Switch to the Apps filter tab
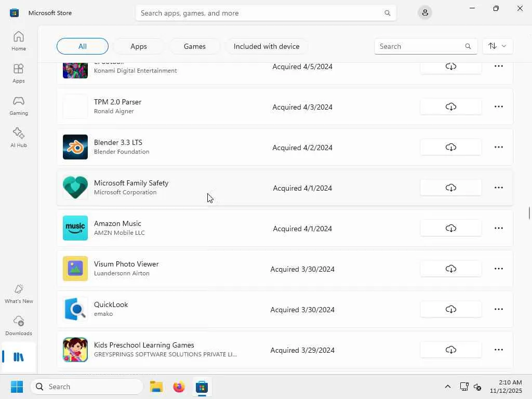532x399 pixels. coord(138,46)
